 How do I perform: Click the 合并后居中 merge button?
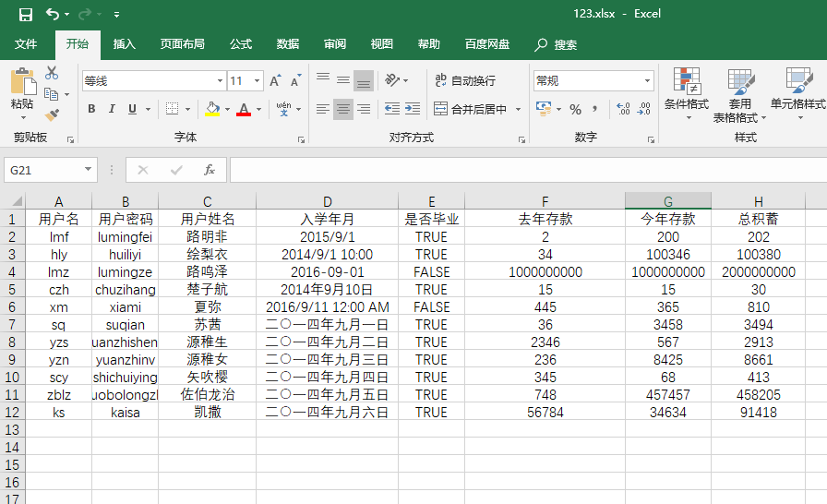(471, 109)
